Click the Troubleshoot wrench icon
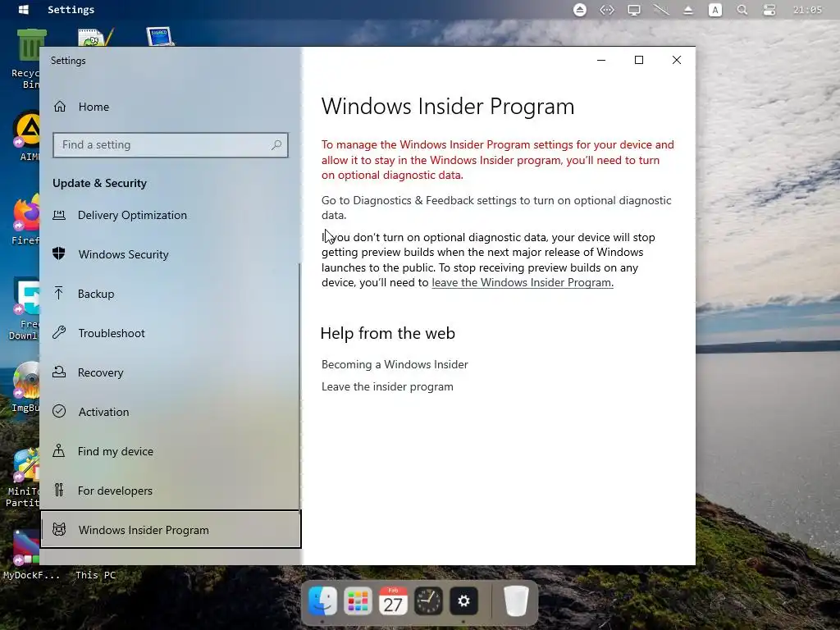This screenshot has height=630, width=840. point(59,333)
